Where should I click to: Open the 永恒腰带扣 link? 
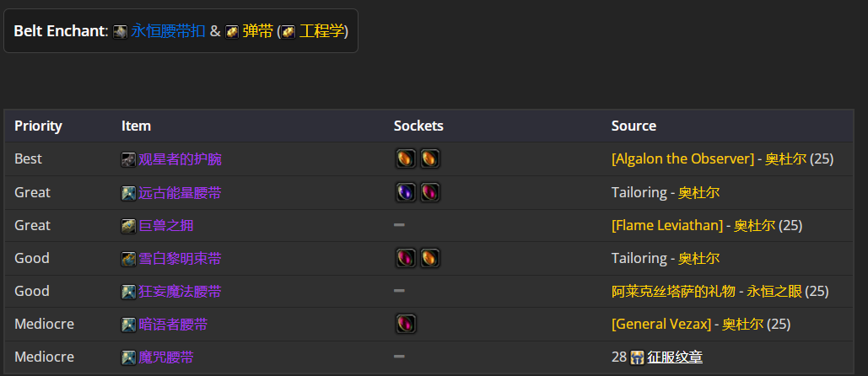(x=168, y=31)
